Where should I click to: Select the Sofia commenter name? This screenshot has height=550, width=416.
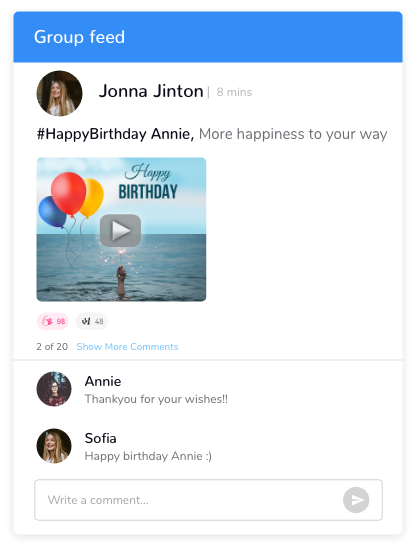click(x=100, y=438)
